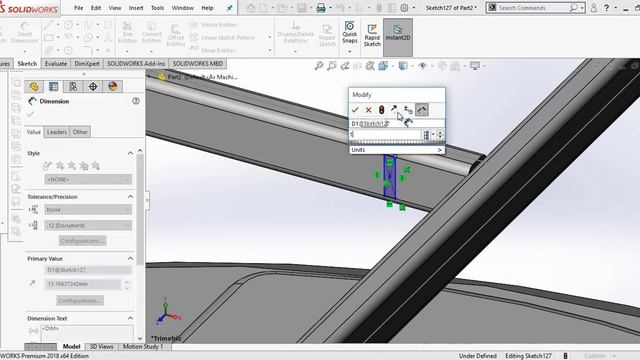640x360 pixels.
Task: Open PropertyManager tab icon
Action: point(53,87)
